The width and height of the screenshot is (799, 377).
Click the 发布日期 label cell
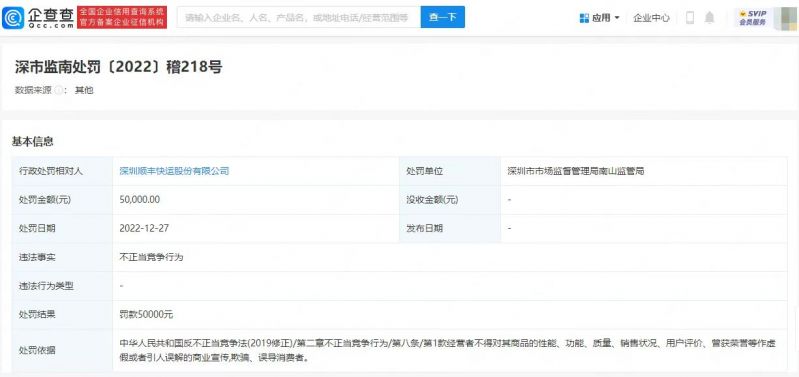[x=450, y=228]
